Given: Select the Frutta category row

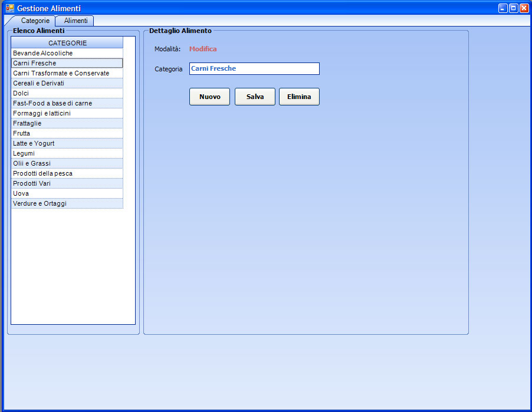Looking at the screenshot, I should point(67,133).
